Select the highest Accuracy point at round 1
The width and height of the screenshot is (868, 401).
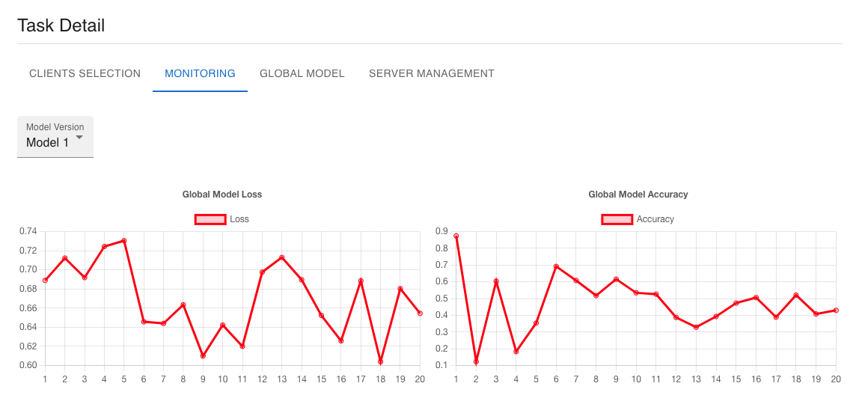click(456, 236)
